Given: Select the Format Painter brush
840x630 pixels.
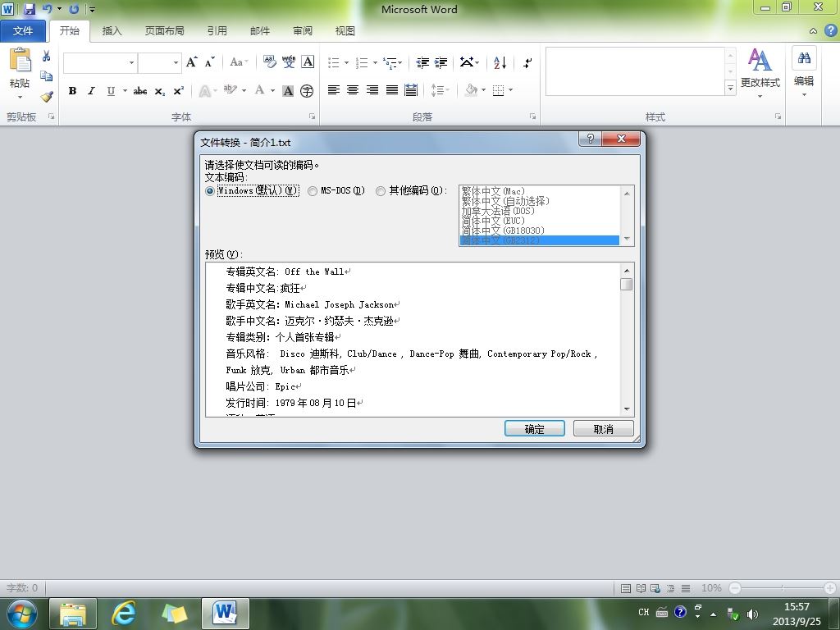Looking at the screenshot, I should point(47,97).
